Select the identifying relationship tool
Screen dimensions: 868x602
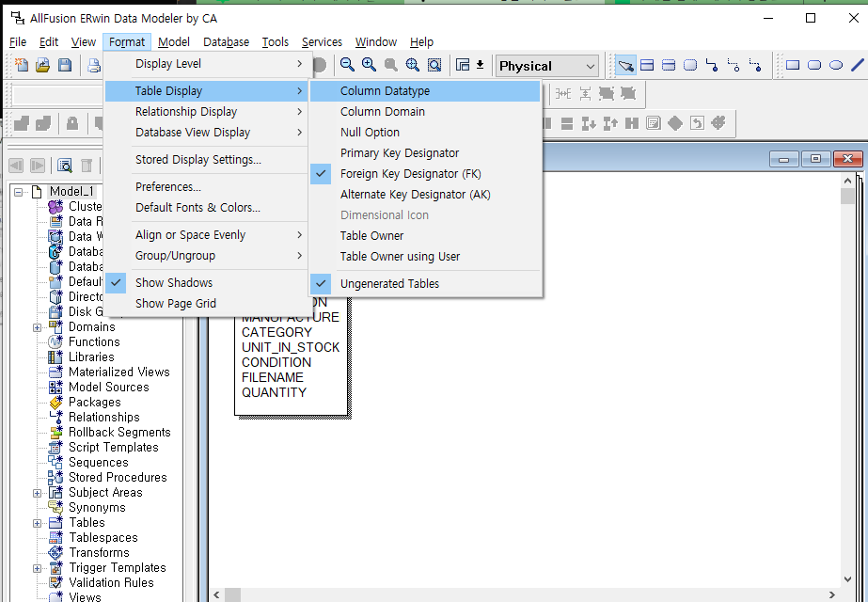point(712,65)
